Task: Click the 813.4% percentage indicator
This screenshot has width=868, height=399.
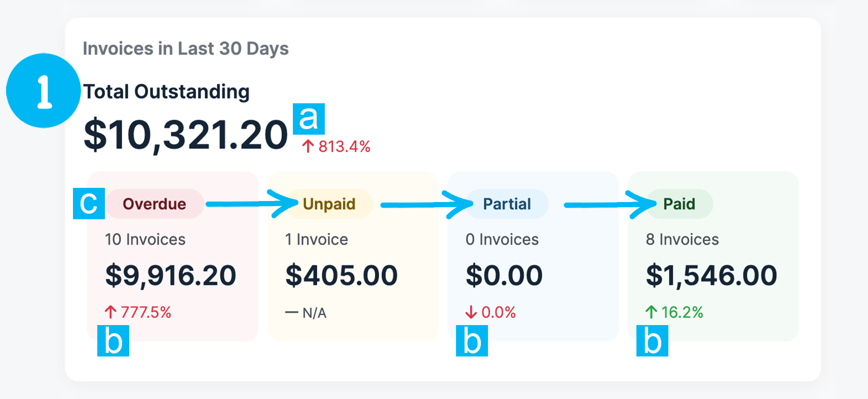Action: click(345, 147)
